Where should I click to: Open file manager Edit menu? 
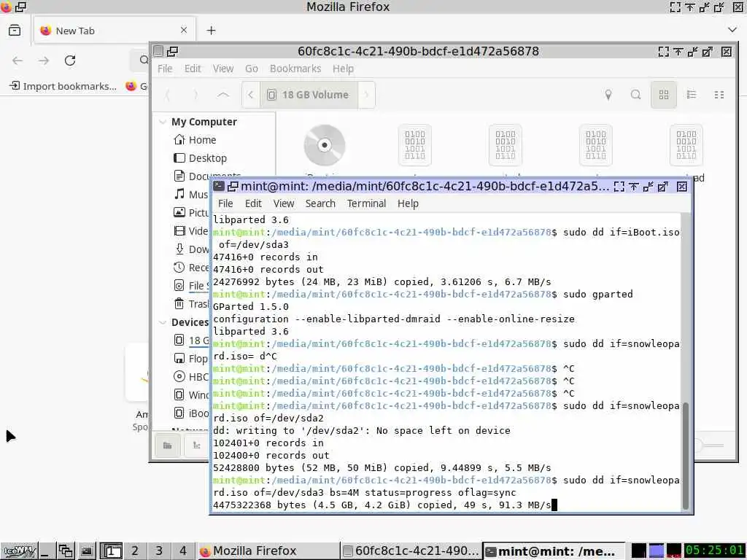(x=193, y=69)
